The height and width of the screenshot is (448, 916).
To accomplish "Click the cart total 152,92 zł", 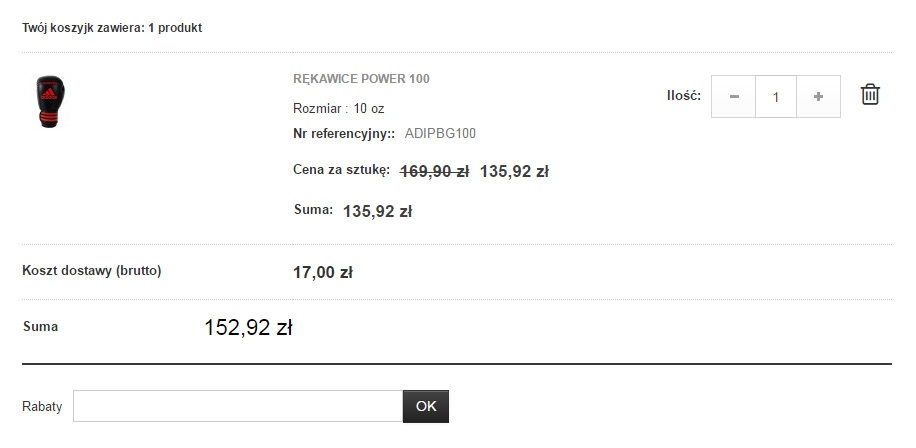I will (x=248, y=327).
